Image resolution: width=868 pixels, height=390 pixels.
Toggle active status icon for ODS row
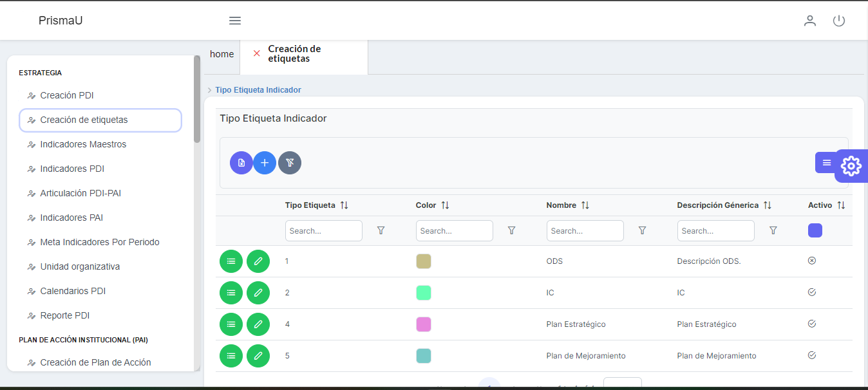[x=811, y=261]
